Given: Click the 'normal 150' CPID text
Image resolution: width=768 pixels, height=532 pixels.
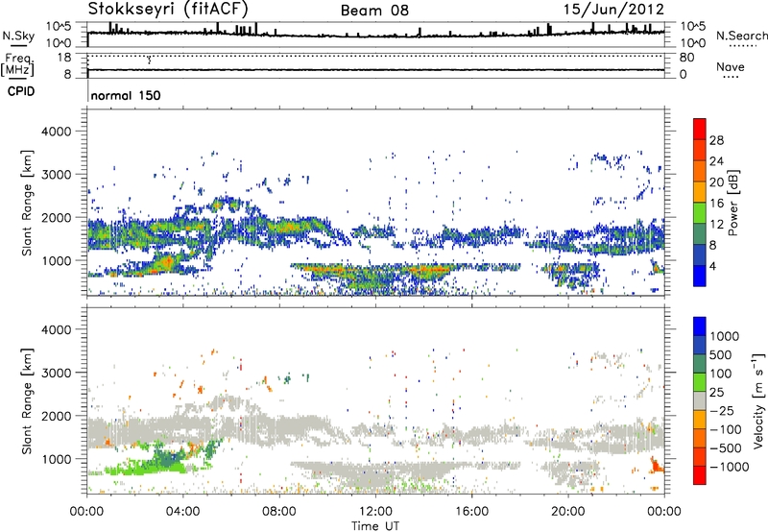Looking at the screenshot, I should pos(126,95).
